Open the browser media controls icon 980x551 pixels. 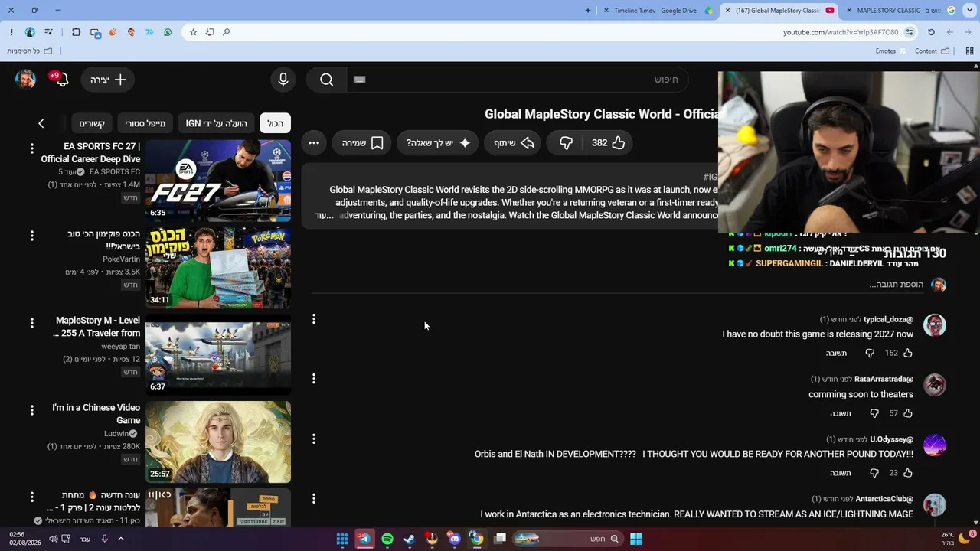click(48, 32)
